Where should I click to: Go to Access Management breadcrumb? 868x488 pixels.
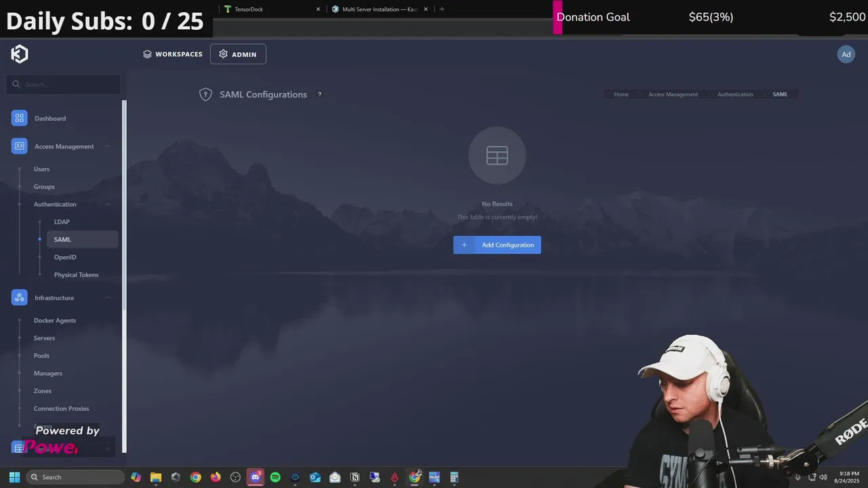click(673, 94)
